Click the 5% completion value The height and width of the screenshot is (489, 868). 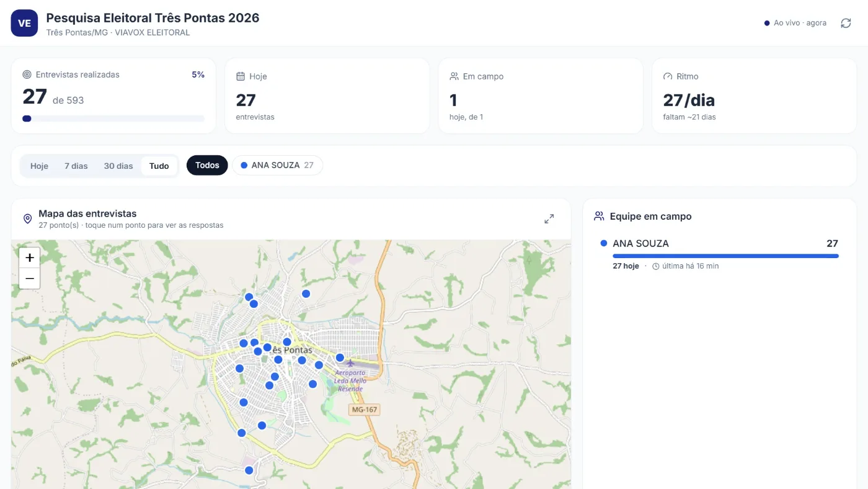click(198, 74)
